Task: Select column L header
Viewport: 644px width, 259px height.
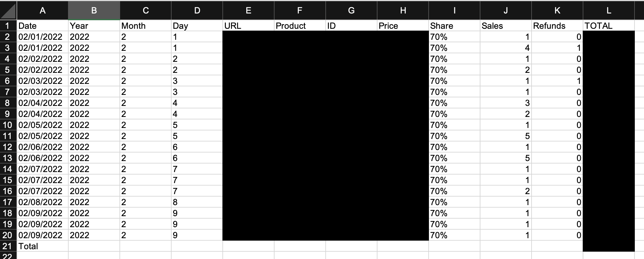Action: click(609, 10)
